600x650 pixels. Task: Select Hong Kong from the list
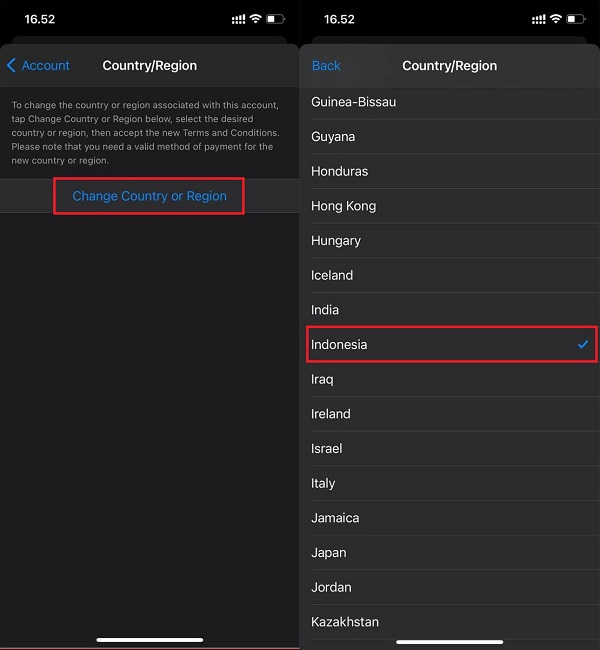pos(343,206)
